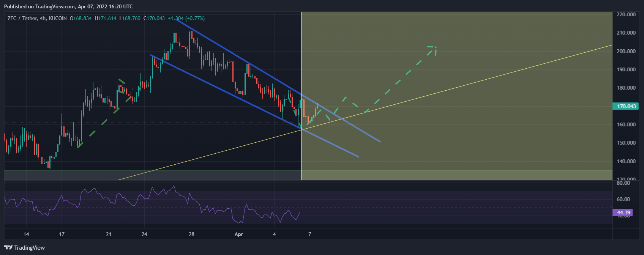Click the 'Apr' label on time axis

click(x=239, y=234)
